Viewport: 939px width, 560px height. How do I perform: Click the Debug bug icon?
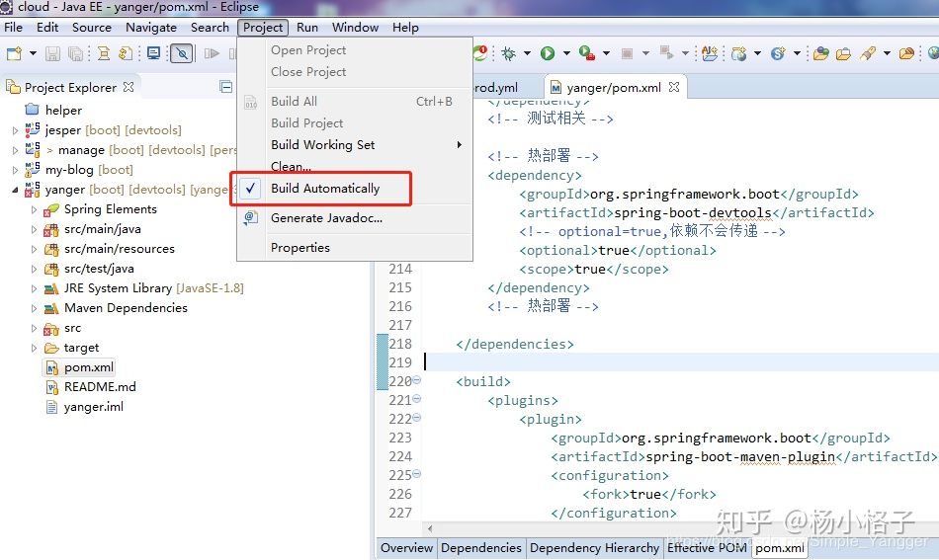pyautogui.click(x=508, y=53)
